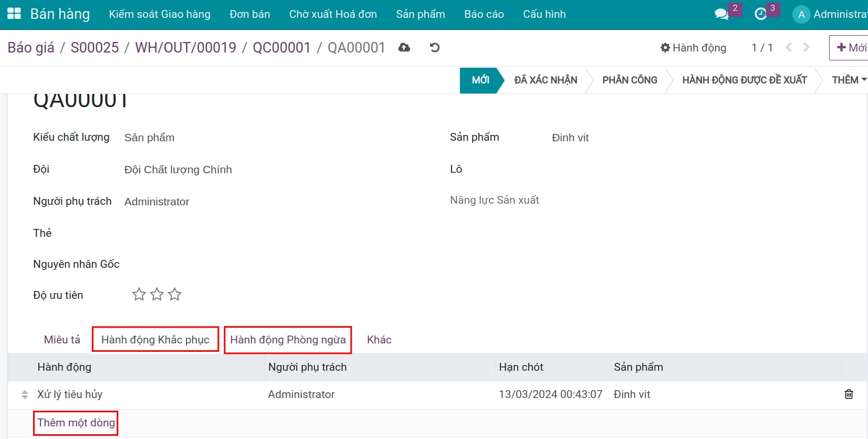Set priority to two stars

click(157, 295)
